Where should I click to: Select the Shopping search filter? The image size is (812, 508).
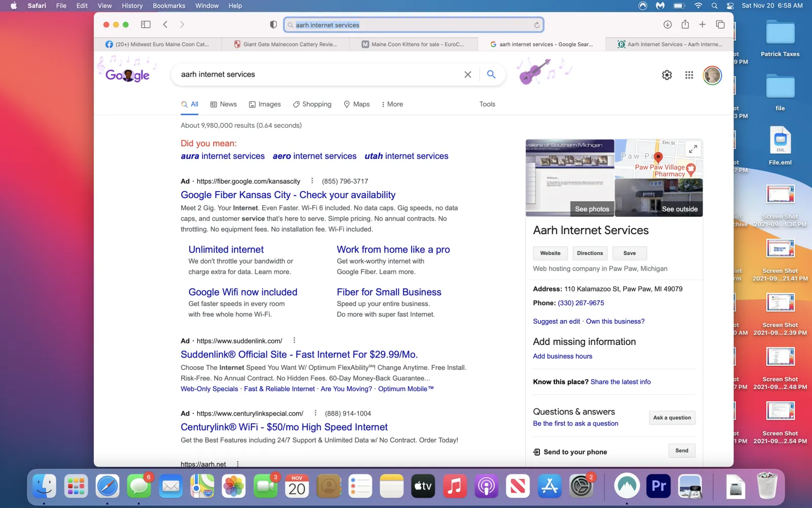point(312,104)
